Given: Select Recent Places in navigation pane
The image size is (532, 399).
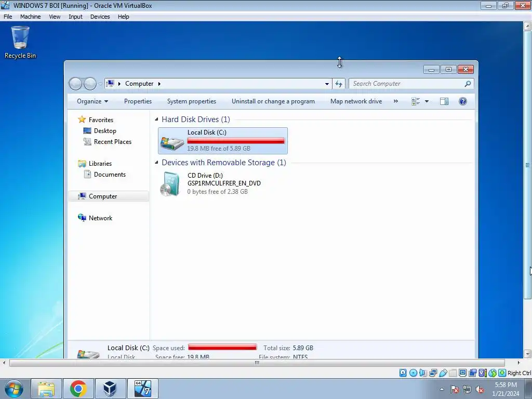Looking at the screenshot, I should [112, 142].
